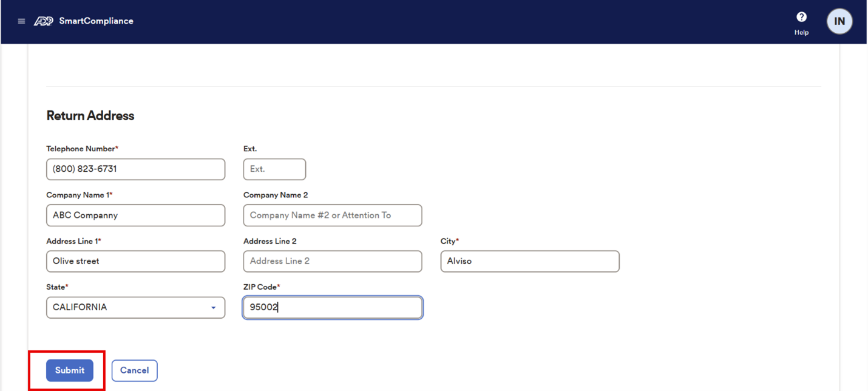
Task: Click the Telephone Number label text
Action: coord(81,149)
